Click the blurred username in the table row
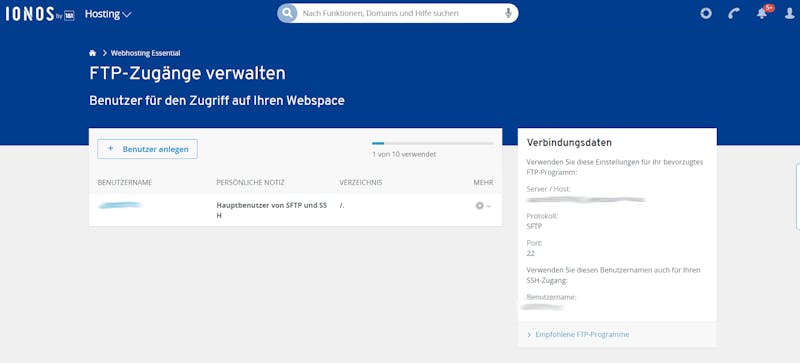 point(120,205)
